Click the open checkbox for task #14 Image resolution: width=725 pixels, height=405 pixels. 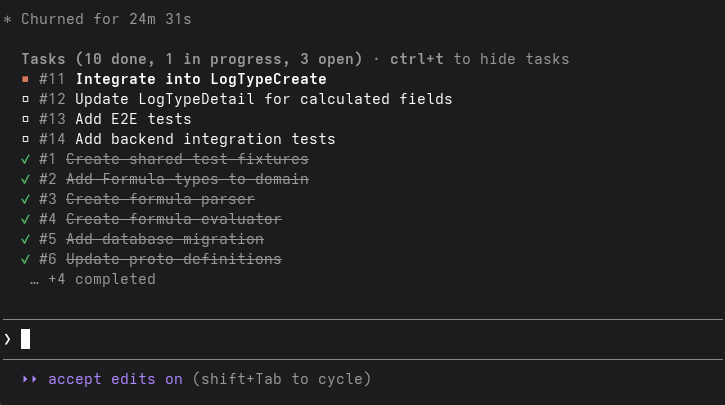tap(25, 139)
